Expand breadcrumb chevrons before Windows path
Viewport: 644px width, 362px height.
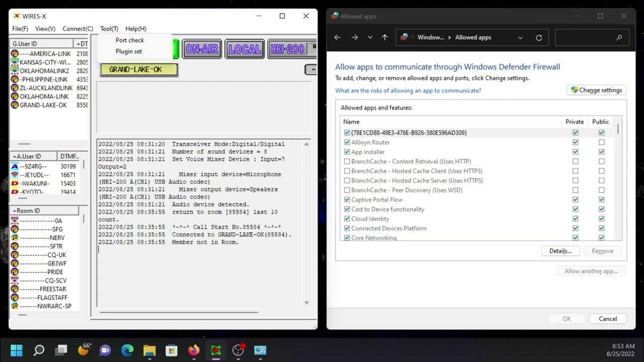[413, 37]
